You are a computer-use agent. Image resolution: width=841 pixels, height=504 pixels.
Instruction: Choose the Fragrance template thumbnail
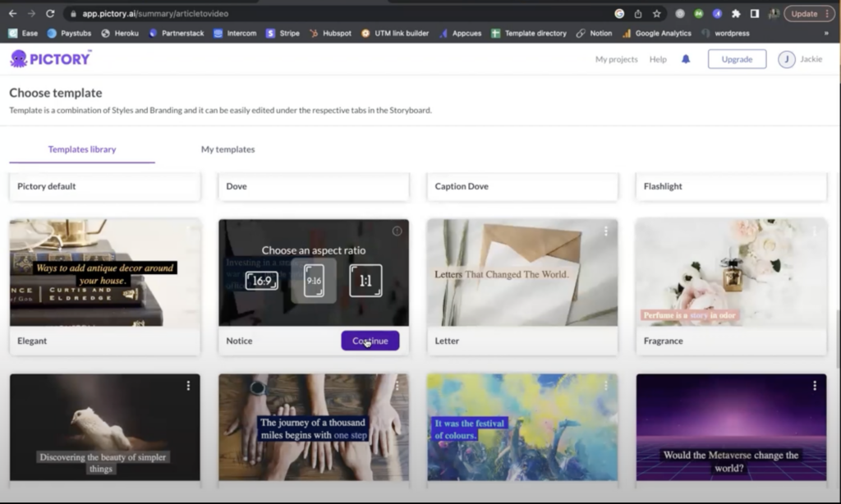pos(731,273)
